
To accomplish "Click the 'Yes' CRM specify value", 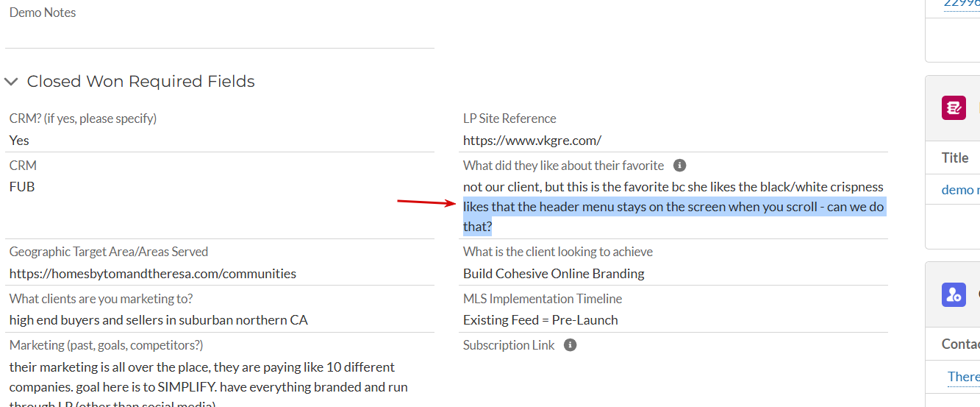I will tap(19, 140).
